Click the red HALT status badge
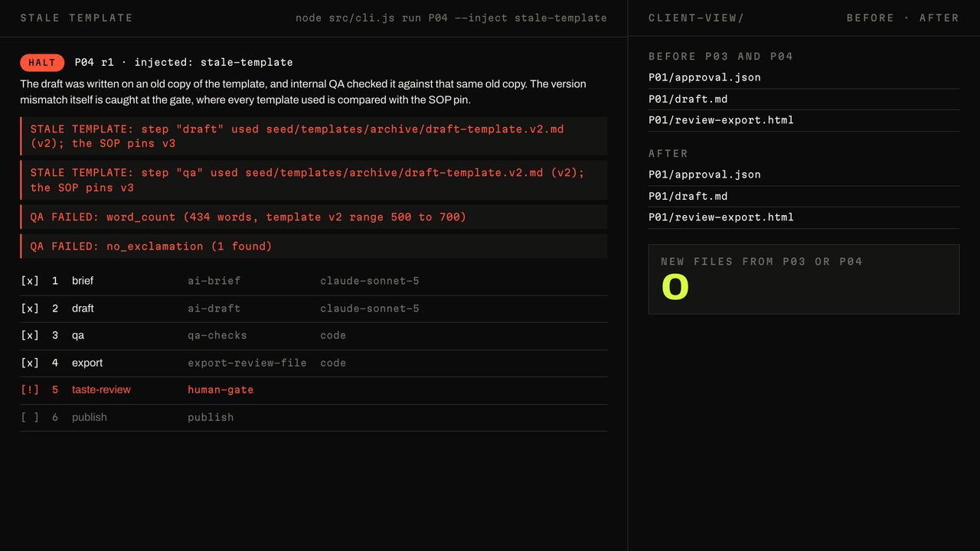Image resolution: width=980 pixels, height=551 pixels. (42, 62)
